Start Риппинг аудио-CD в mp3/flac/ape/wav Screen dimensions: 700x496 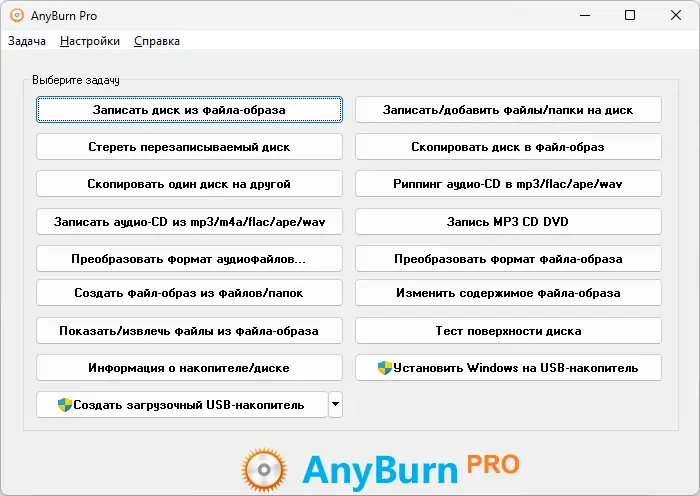tap(508, 184)
